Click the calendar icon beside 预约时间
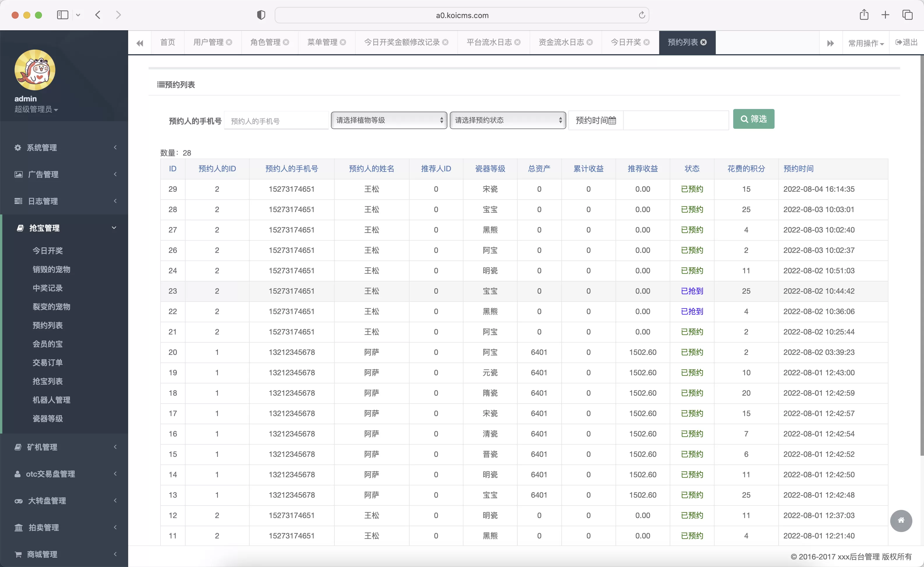 click(612, 120)
